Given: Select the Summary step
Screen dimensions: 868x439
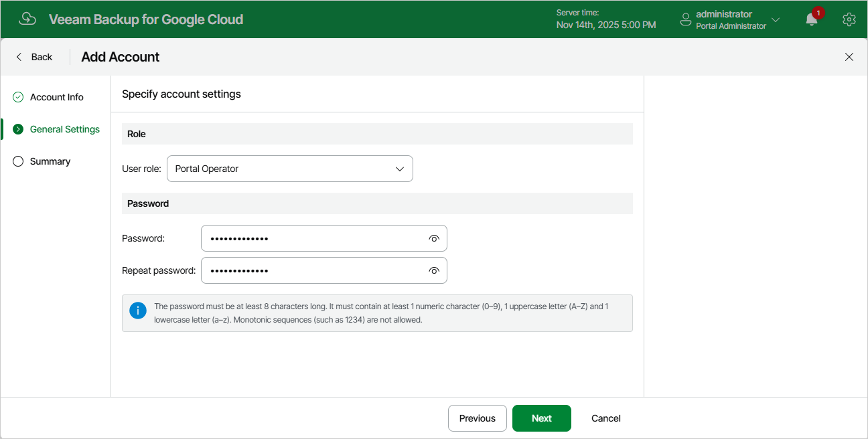Looking at the screenshot, I should coord(50,161).
